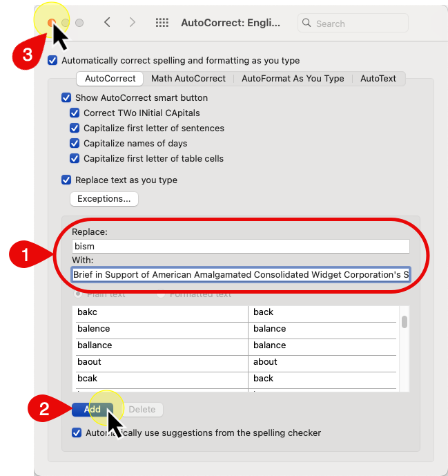Toggle Capitalize first letter of sentences

pyautogui.click(x=75, y=128)
